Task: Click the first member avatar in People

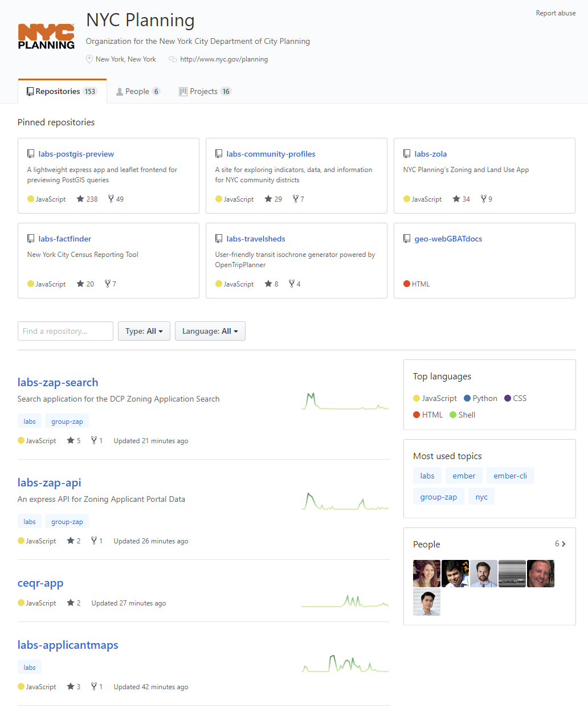Action: [x=427, y=574]
